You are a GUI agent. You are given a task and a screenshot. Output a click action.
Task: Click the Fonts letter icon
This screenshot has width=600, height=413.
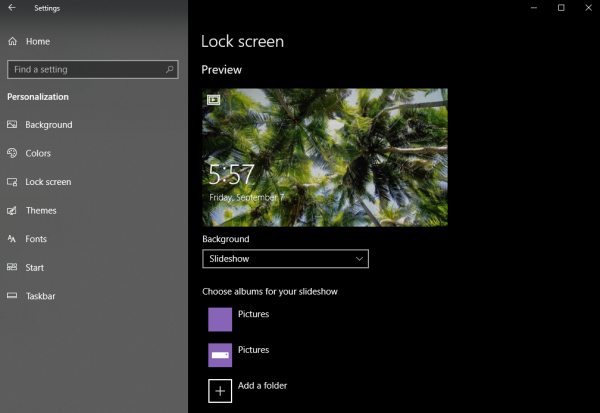point(12,239)
